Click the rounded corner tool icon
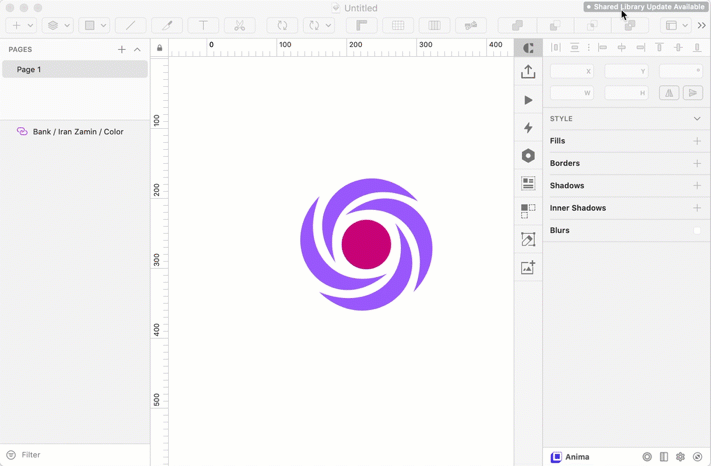This screenshot has height=466, width=711. point(361,25)
